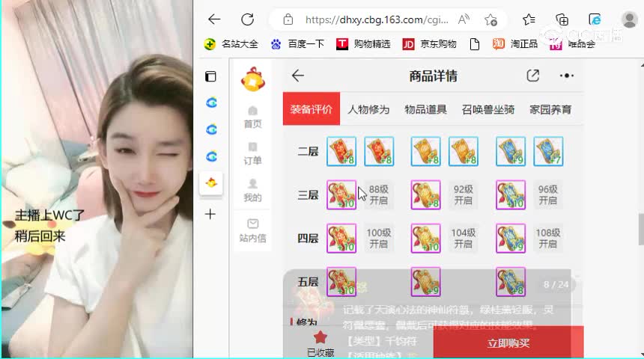This screenshot has height=359, width=644.
Task: Select the active treasure pavilion vertical tab
Action: click(x=211, y=183)
